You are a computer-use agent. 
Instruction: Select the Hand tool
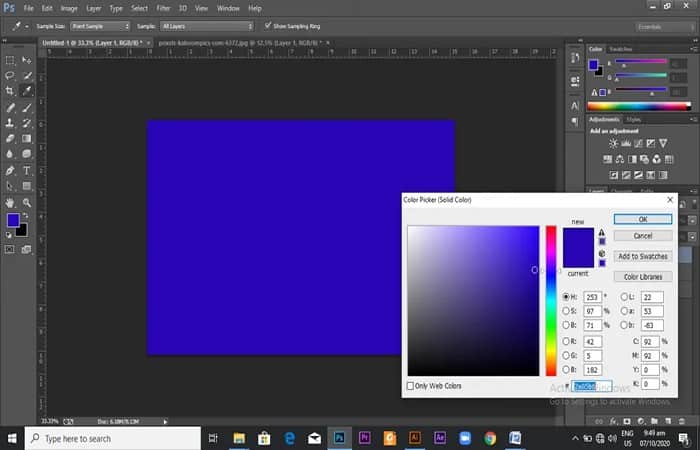10,203
